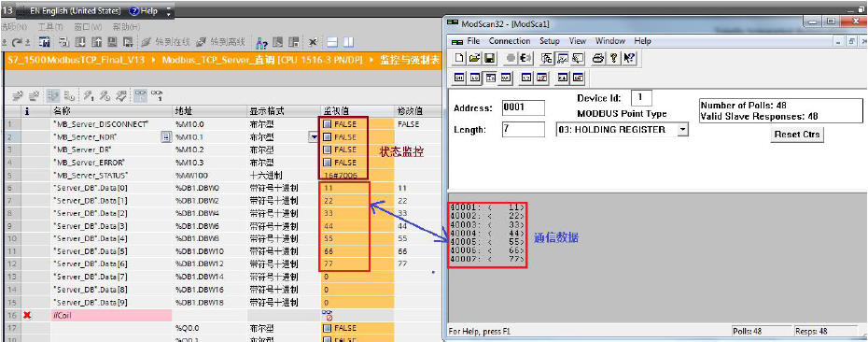This screenshot has height=342, width=868.
Task: Click the Open file icon in ModScan32
Action: coord(474,57)
